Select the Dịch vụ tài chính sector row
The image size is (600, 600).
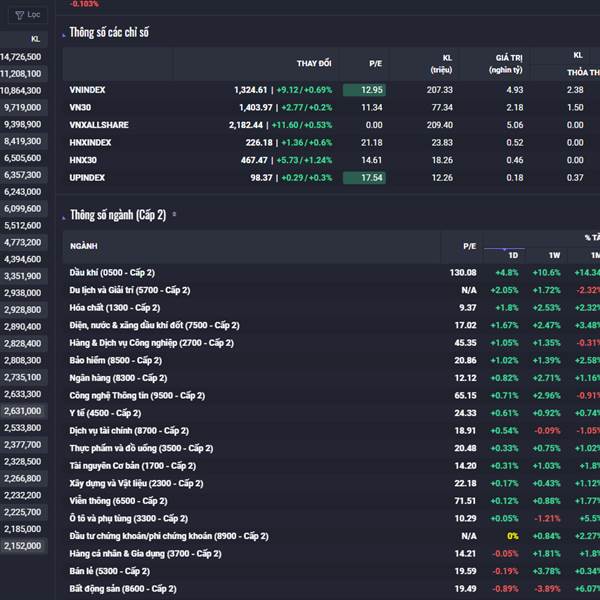[x=331, y=431]
